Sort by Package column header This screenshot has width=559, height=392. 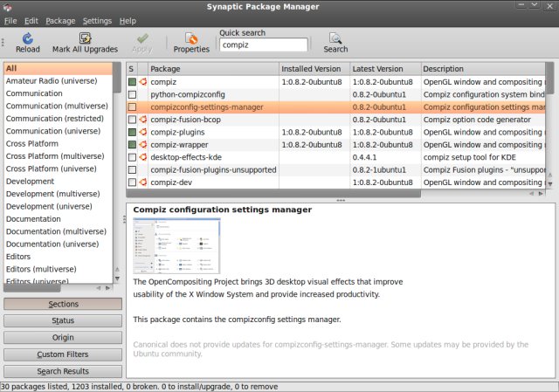213,69
